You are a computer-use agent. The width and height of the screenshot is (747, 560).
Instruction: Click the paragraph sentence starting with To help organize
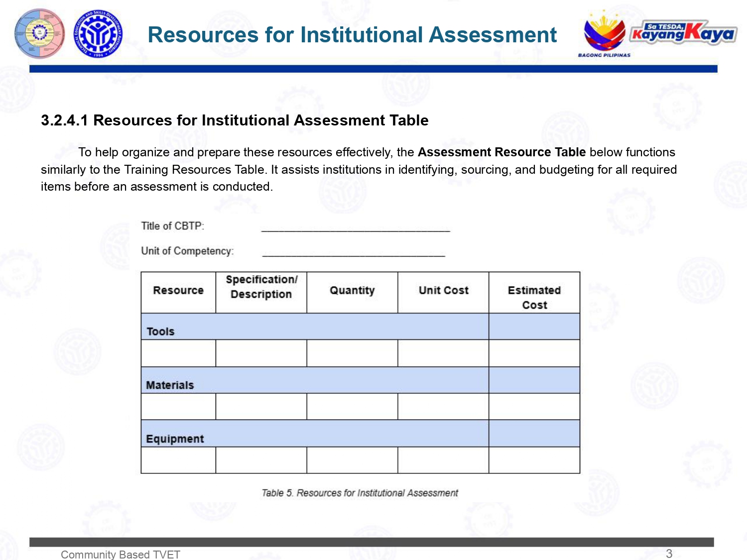(359, 169)
